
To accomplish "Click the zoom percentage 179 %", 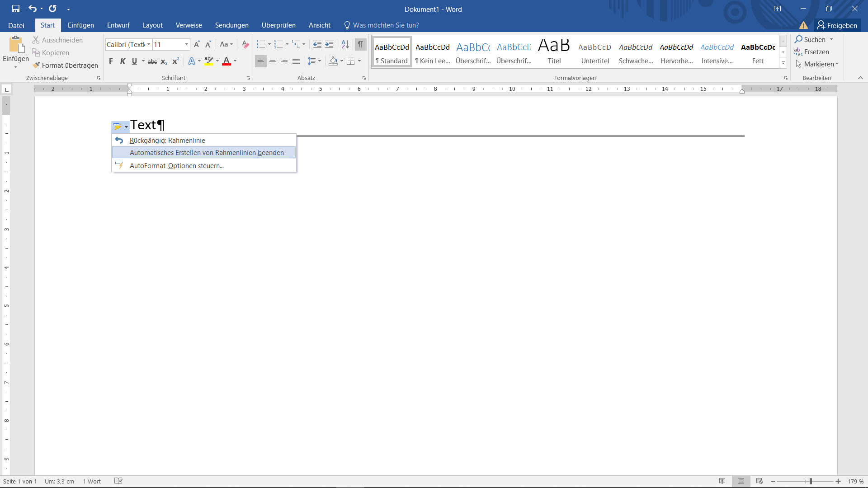I will [855, 481].
